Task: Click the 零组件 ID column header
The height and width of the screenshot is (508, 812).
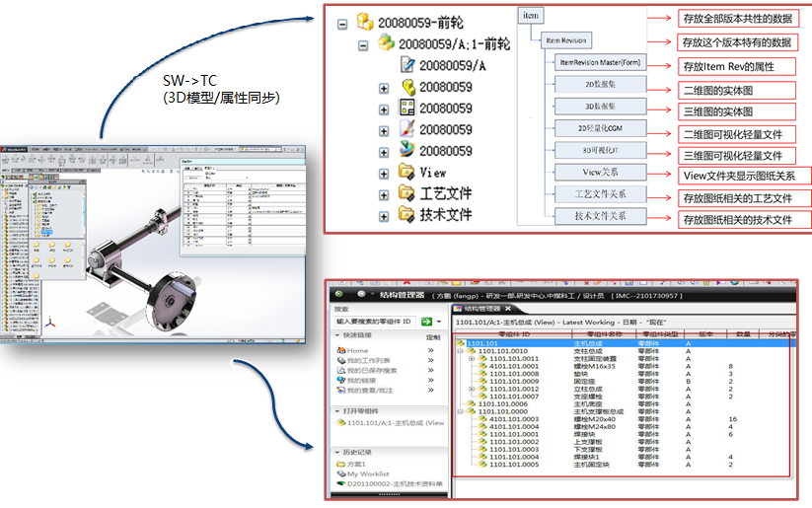Action: (x=512, y=335)
